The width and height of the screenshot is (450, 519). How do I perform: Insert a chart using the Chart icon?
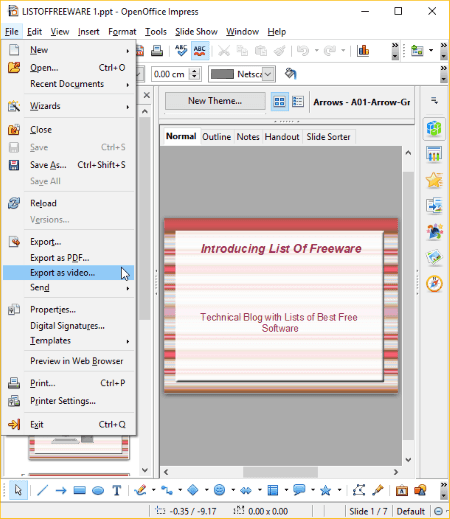pyautogui.click(x=363, y=51)
